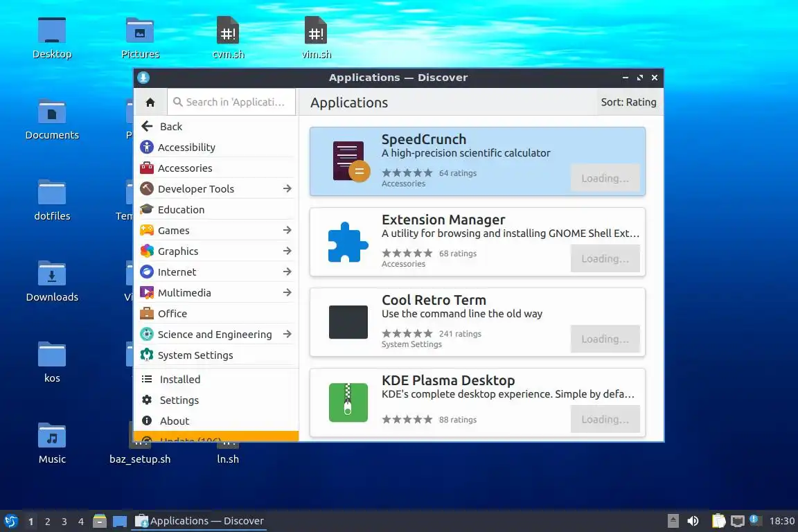
Task: Go Back in the category sidebar
Action: 216,126
